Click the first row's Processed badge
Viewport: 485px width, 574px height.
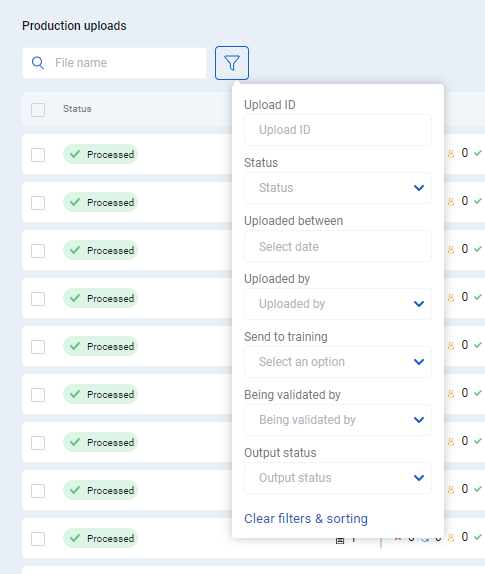100,154
